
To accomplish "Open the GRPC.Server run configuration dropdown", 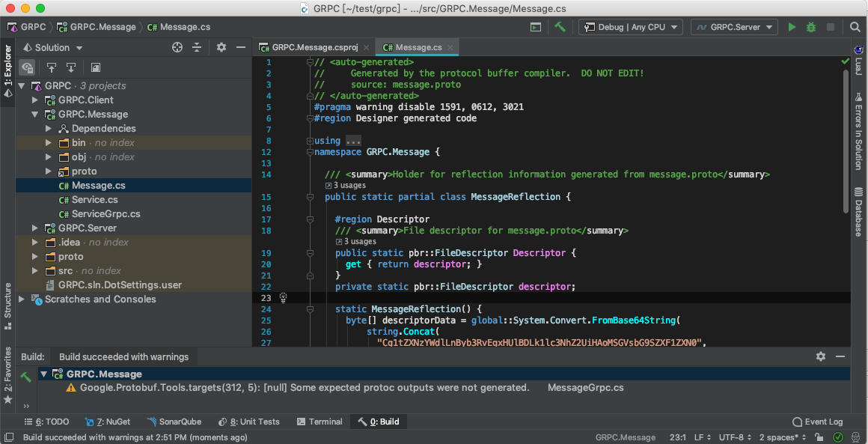I will (x=734, y=26).
